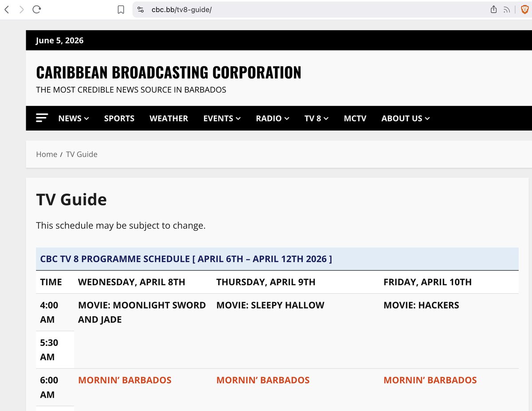Expand the ABOUT US dropdown menu

pos(406,118)
